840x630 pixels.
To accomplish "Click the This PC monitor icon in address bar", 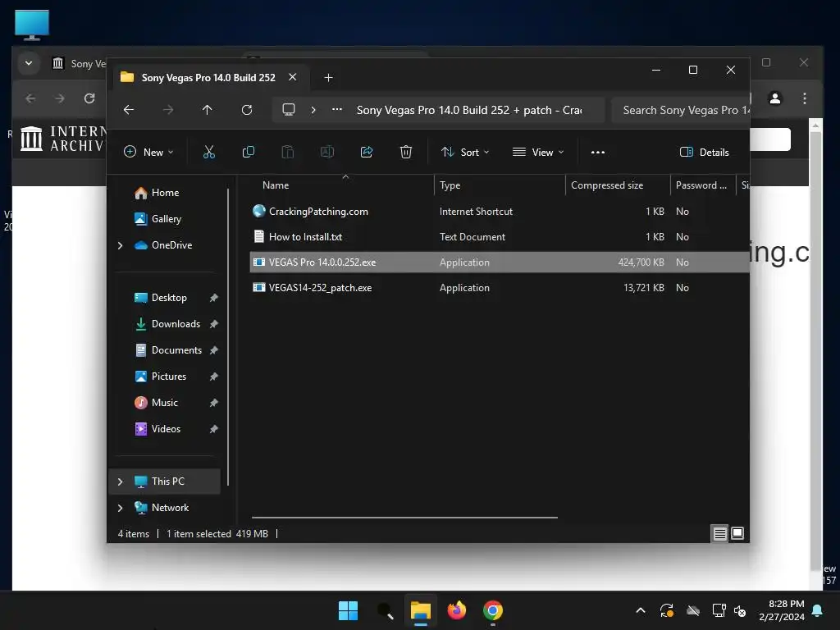I will click(x=289, y=110).
